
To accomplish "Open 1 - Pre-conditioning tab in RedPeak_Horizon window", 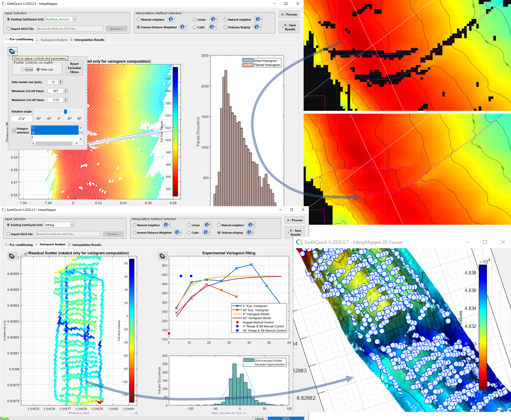I will [19, 39].
